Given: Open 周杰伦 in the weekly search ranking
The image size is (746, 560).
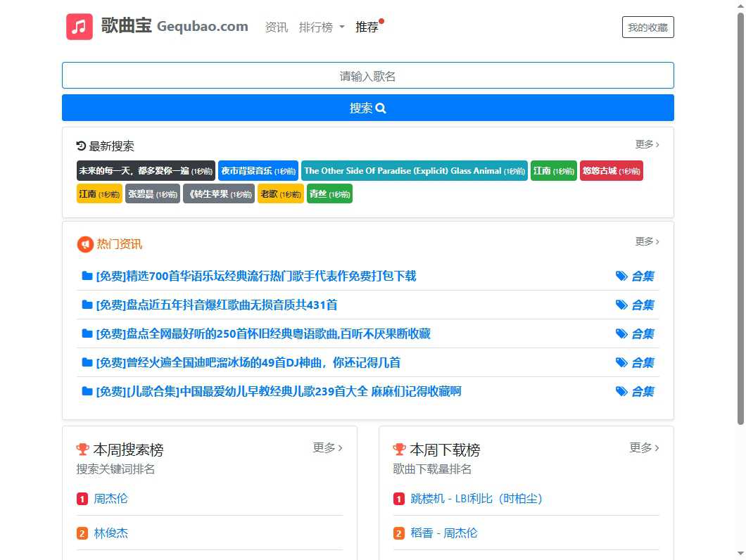Looking at the screenshot, I should point(111,499).
